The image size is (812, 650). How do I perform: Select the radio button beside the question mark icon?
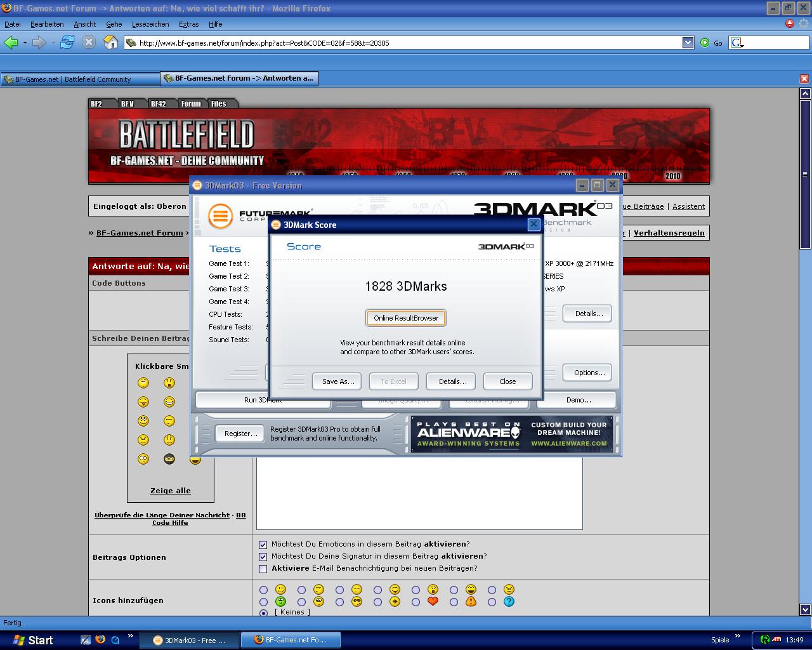coord(492,602)
